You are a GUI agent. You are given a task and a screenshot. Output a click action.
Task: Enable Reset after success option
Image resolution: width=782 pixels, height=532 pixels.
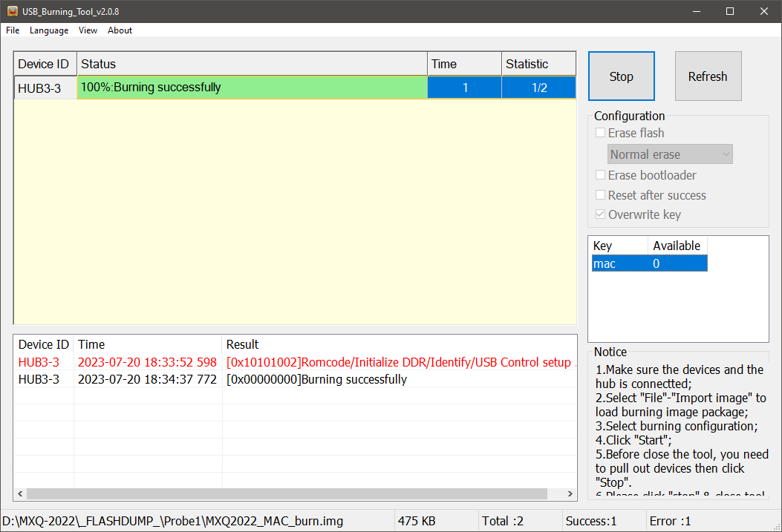point(601,195)
